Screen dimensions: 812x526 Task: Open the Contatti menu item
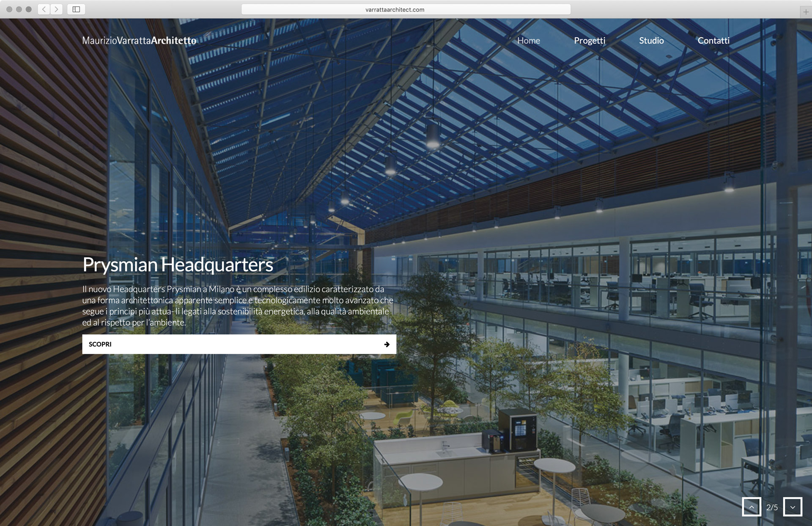pos(713,41)
